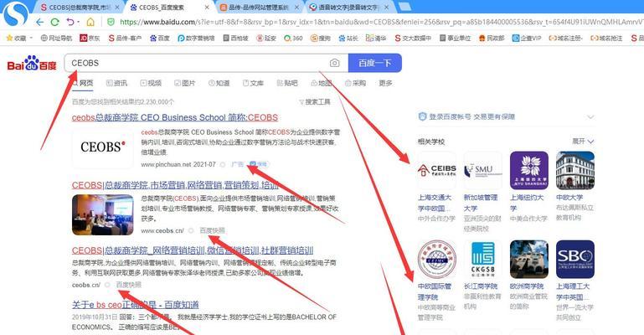
Task: Click the camera image-search icon in search box
Action: click(334, 63)
